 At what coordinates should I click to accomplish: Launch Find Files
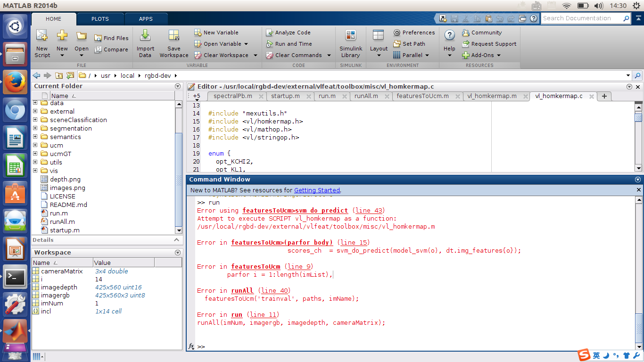tap(111, 38)
